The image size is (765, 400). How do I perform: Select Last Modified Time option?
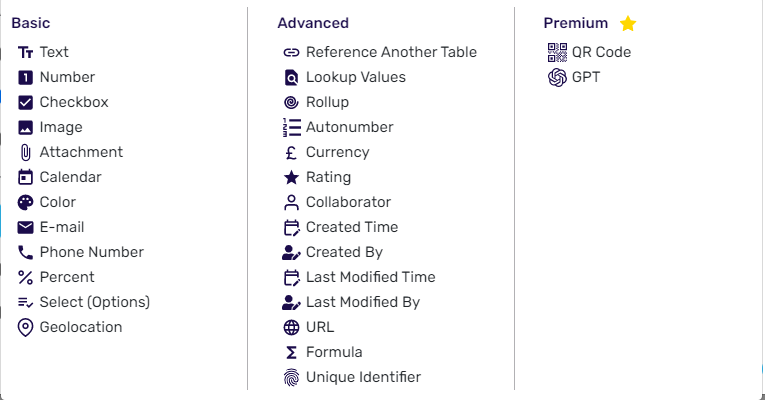coord(359,277)
